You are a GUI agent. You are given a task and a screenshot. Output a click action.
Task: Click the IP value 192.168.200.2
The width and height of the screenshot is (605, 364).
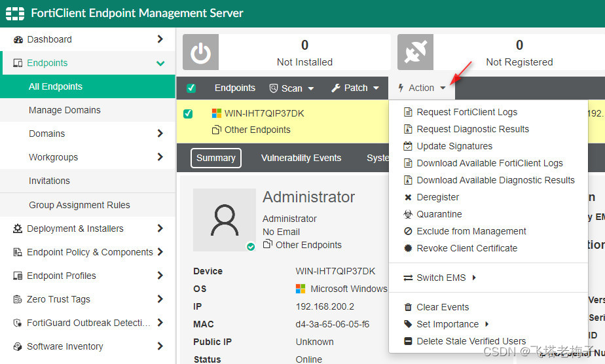click(325, 306)
